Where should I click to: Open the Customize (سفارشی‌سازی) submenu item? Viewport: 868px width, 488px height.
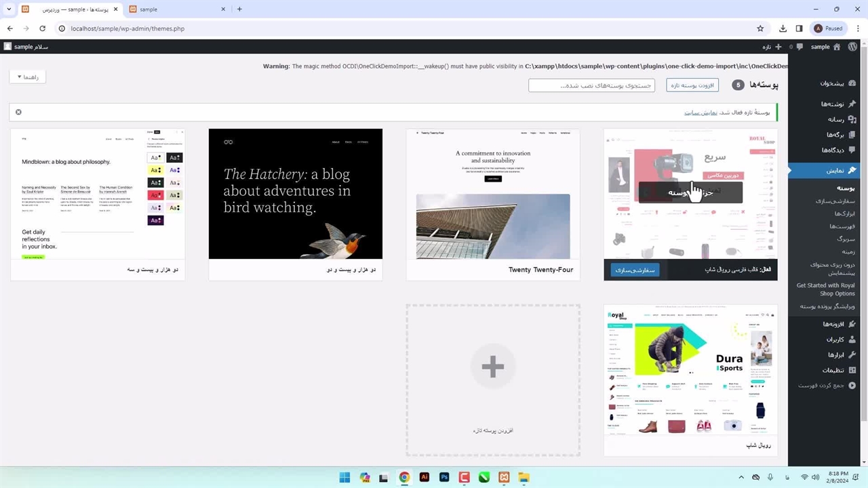coord(835,201)
